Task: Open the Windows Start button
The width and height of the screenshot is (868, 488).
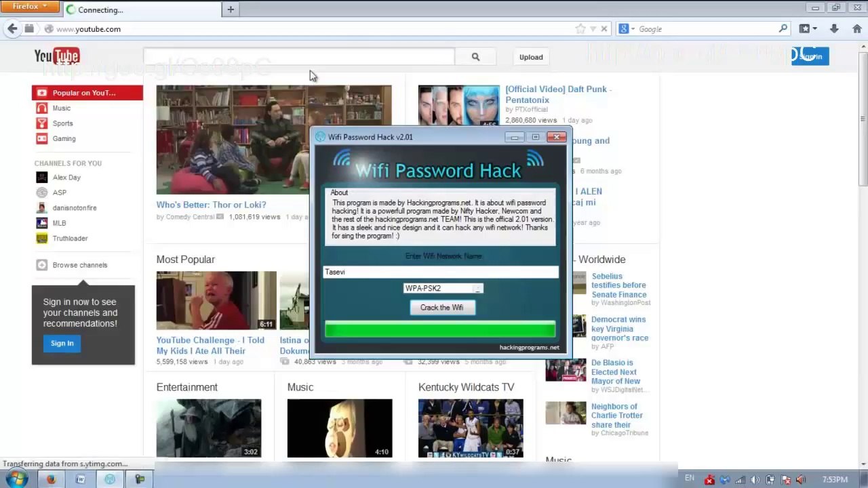Action: [x=16, y=479]
